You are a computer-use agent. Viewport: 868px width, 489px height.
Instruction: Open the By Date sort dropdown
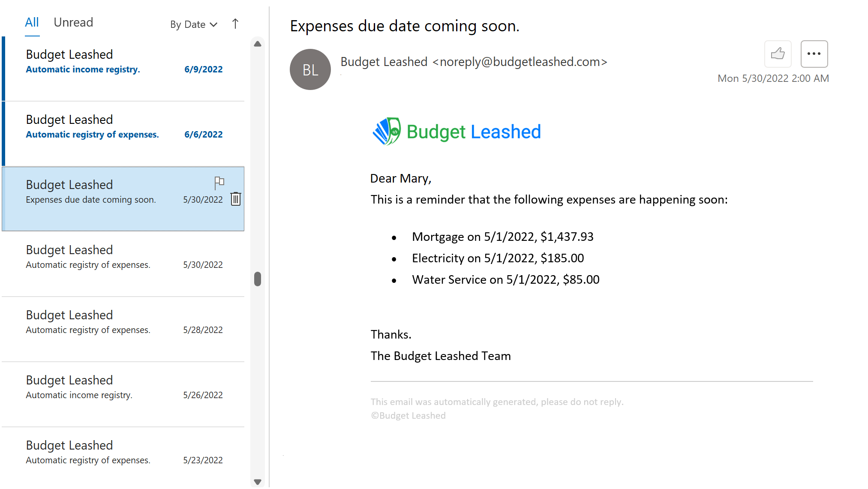pos(194,24)
